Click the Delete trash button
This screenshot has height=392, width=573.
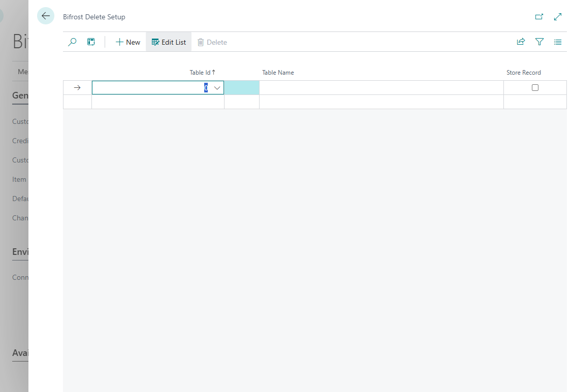(212, 42)
